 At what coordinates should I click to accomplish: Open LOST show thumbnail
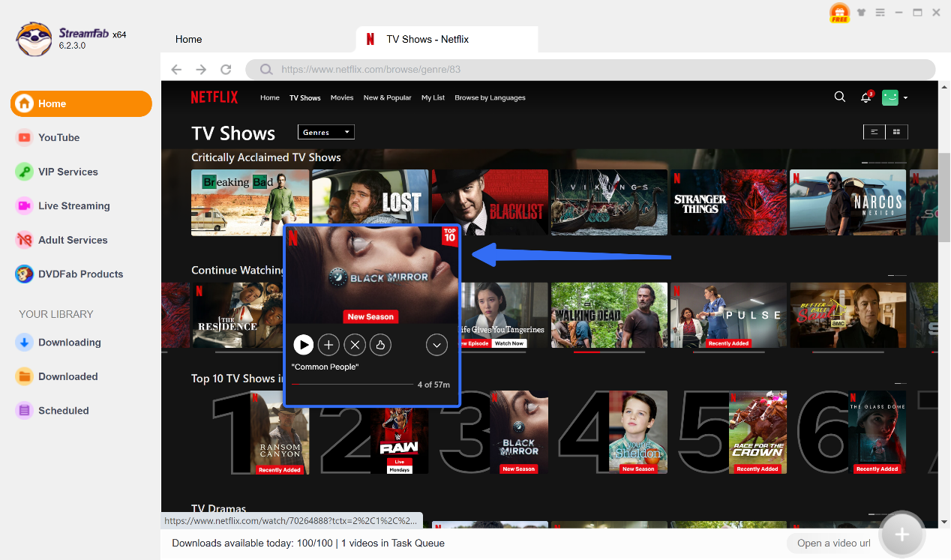371,196
